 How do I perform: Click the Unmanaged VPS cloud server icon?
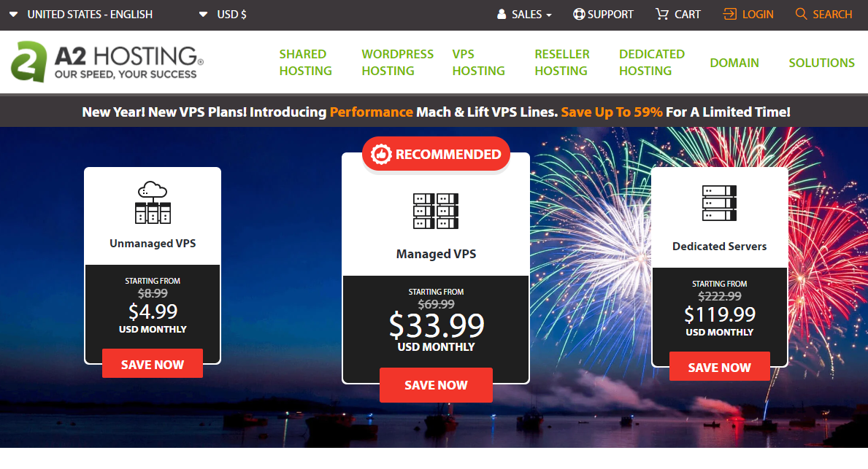[x=153, y=203]
